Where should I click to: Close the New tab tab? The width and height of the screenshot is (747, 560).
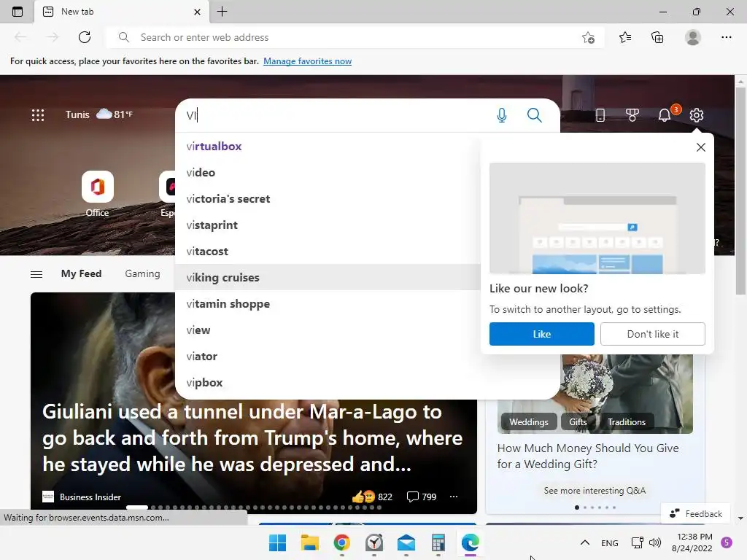(197, 12)
